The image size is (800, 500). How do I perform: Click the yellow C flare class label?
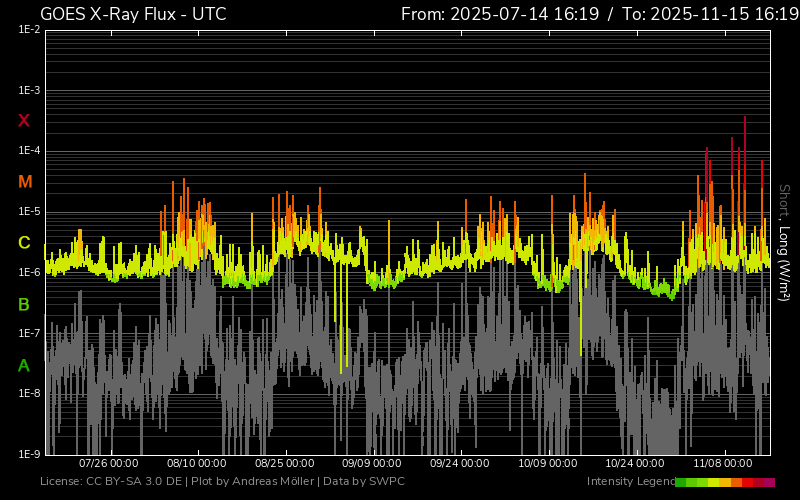point(24,243)
